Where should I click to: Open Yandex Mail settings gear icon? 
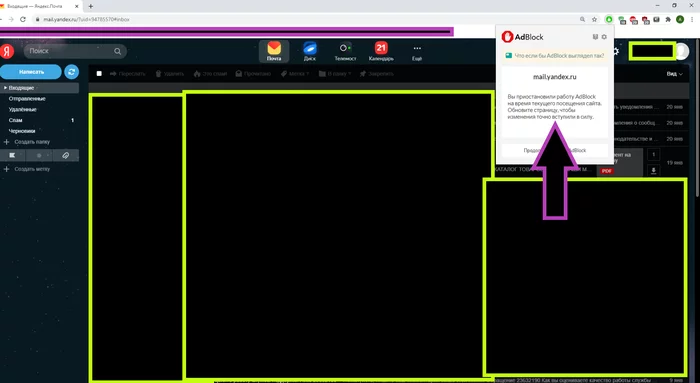[x=616, y=51]
